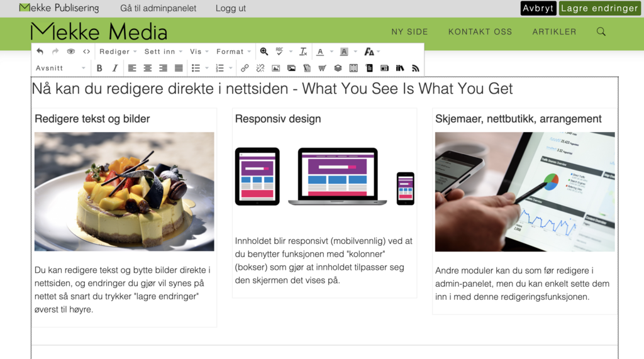Toggle bullet list
This screenshot has height=359, width=644.
click(x=196, y=68)
